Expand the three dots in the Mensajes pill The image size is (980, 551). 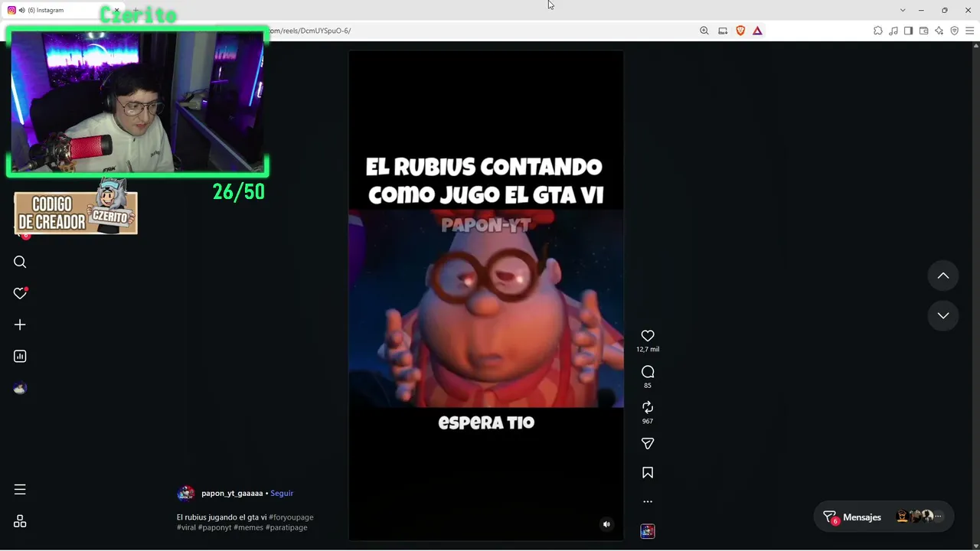939,517
